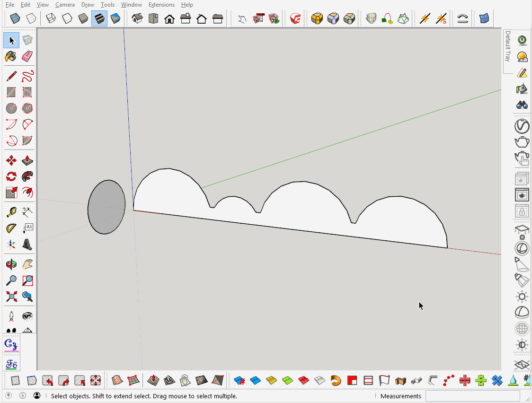Image resolution: width=532 pixels, height=403 pixels.
Task: Open V-Ray via the red toolbar icon
Action: pyautogui.click(x=294, y=18)
